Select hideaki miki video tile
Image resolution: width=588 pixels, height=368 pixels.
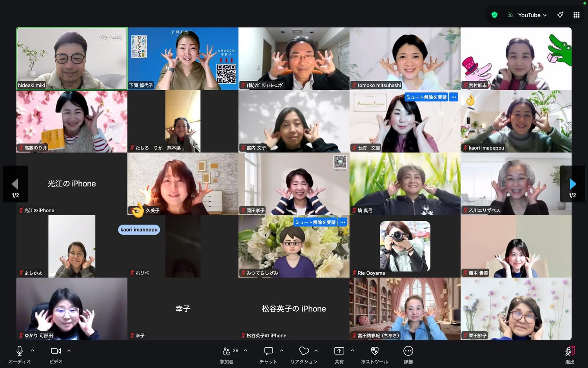[x=72, y=58]
